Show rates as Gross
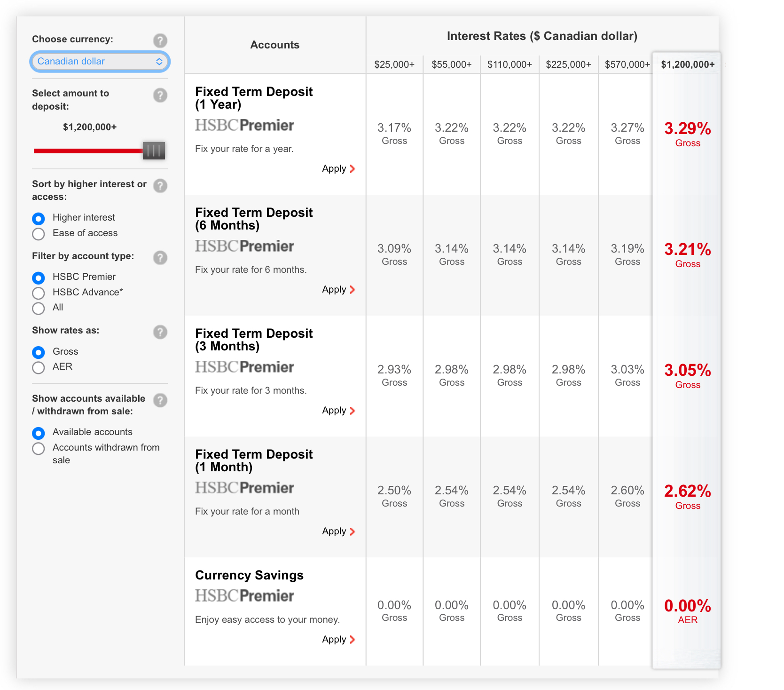Viewport: 784px width, 690px height. [39, 352]
